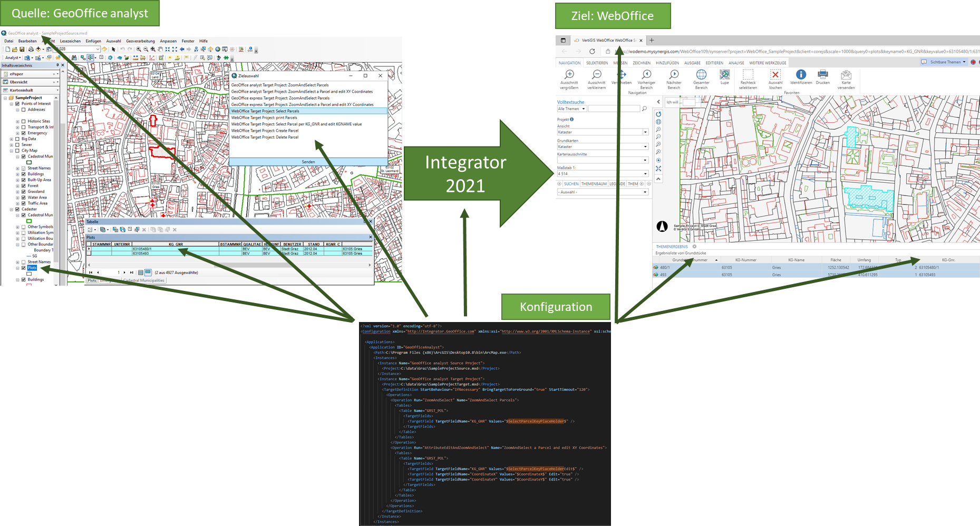
Task: Switch to the ZEICHNEN ribbon tab
Action: 641,63
